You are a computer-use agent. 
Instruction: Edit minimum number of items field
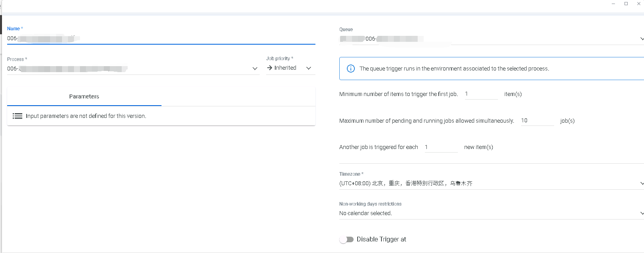[x=481, y=94]
